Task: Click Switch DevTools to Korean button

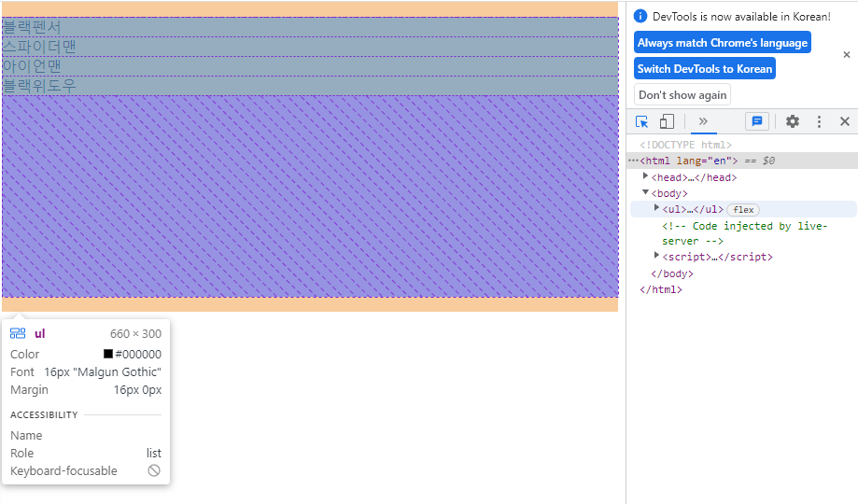Action: click(705, 69)
